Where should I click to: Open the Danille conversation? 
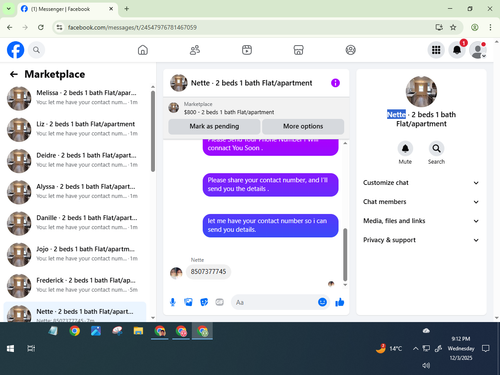pos(75,223)
